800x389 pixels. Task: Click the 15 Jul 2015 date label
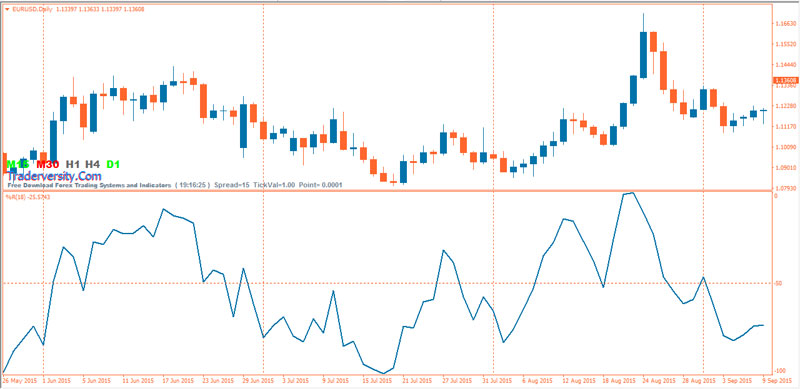(x=378, y=381)
